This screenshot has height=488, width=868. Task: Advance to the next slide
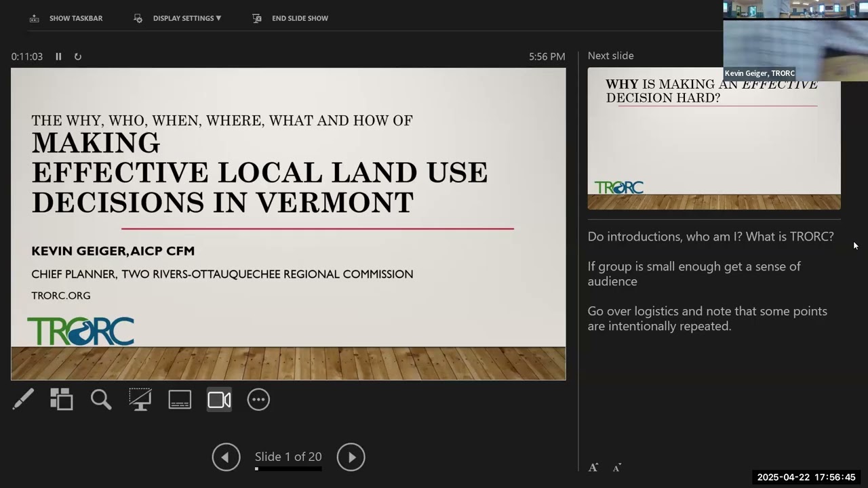(x=351, y=457)
